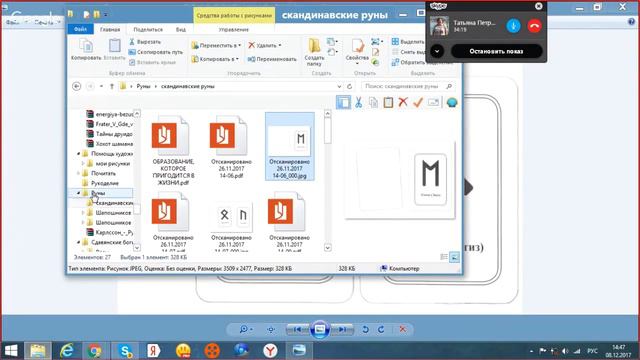Open the Переместить в dropdown
Viewport: 640px width, 360px height.
[216, 45]
